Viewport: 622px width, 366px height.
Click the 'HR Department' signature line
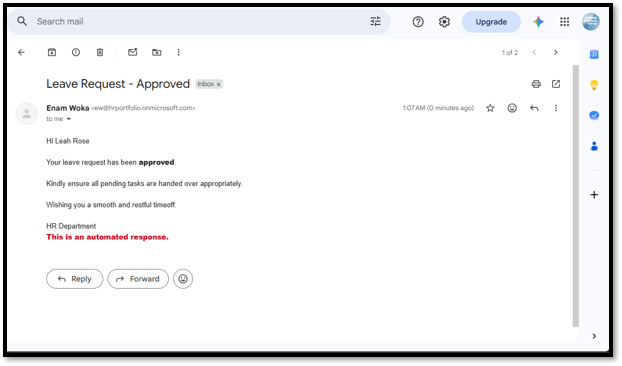(71, 226)
